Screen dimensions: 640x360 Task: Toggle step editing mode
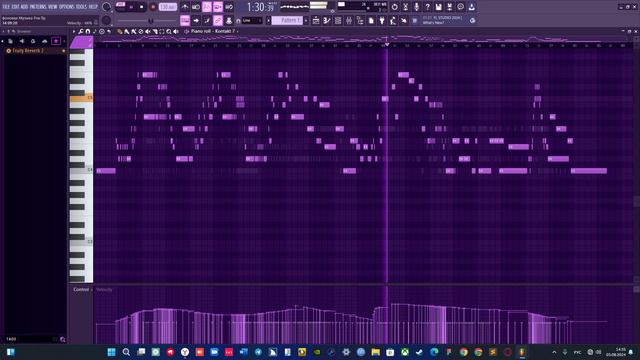tap(207, 20)
